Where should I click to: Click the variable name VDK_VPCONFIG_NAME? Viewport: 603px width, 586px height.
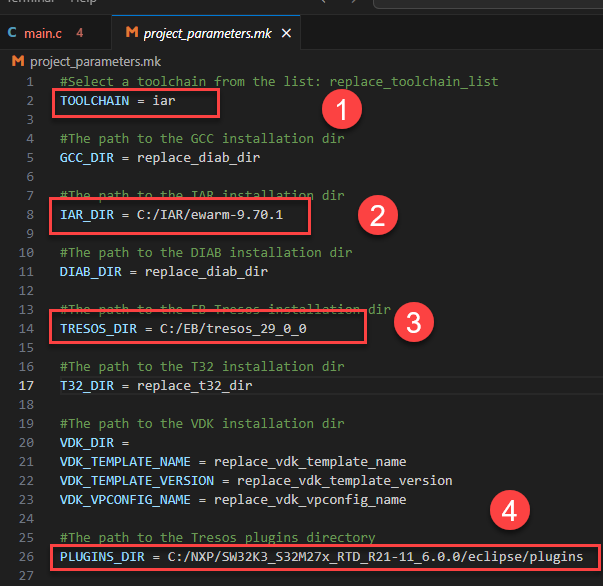[125, 499]
